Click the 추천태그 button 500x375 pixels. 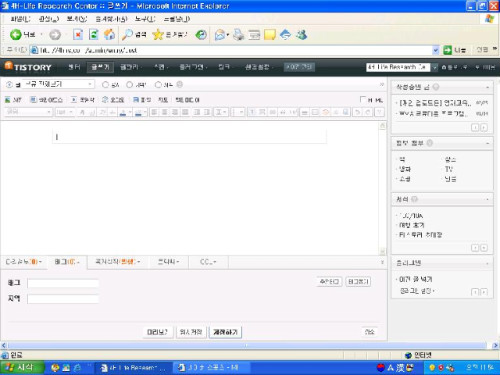click(x=329, y=282)
